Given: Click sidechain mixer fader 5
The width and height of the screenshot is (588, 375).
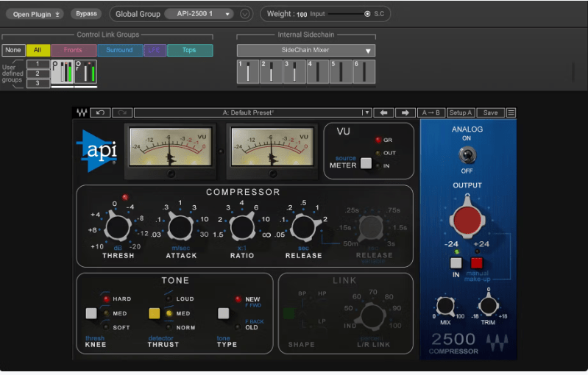Looking at the screenshot, I should pos(341,71).
